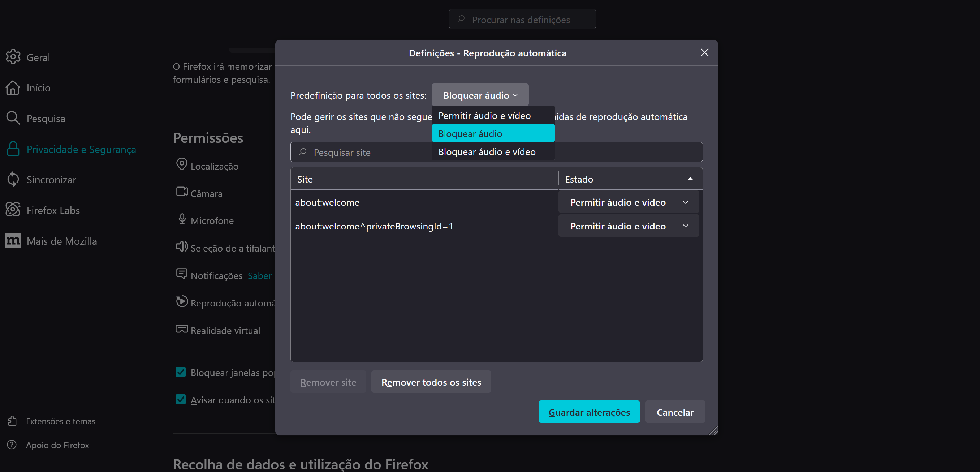Image resolution: width=980 pixels, height=472 pixels.
Task: Click the Realidade virtual headset icon
Action: tap(182, 329)
